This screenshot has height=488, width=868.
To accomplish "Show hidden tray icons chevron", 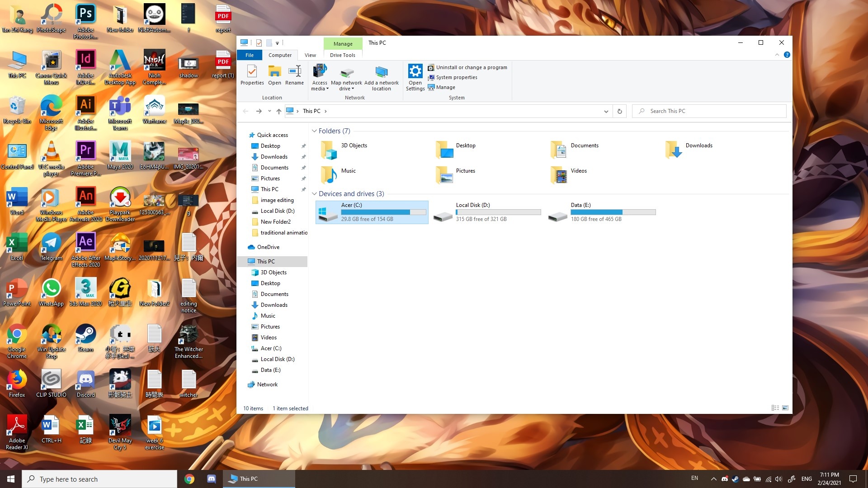I will coord(713,479).
